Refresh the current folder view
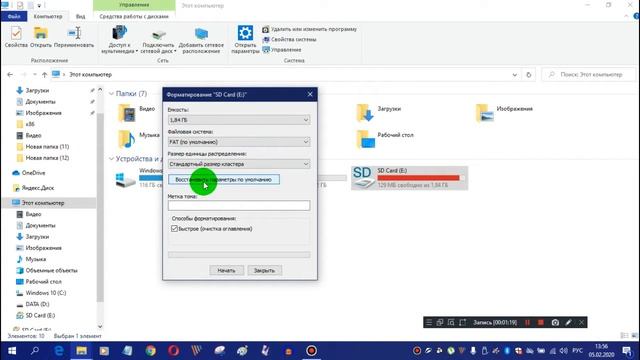640x360 pixels. (529, 75)
